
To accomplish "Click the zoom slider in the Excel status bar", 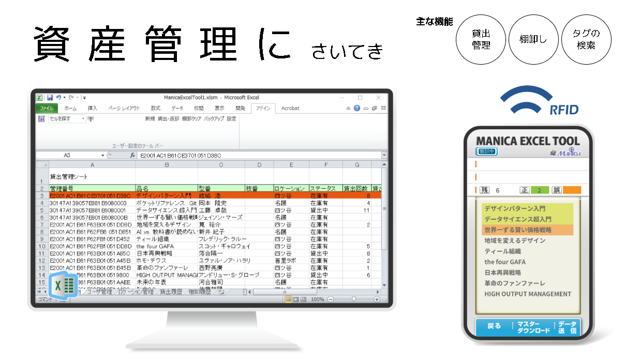I will [354, 299].
